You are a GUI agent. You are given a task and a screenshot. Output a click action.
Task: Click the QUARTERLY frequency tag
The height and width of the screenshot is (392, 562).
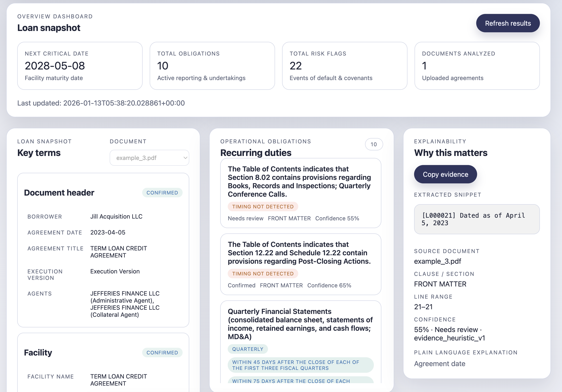(247, 349)
